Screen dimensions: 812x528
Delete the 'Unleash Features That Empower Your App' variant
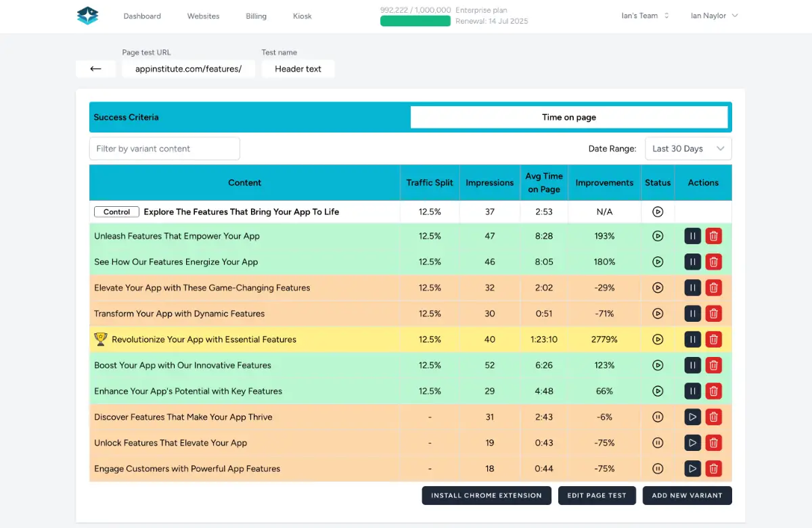pyautogui.click(x=713, y=236)
